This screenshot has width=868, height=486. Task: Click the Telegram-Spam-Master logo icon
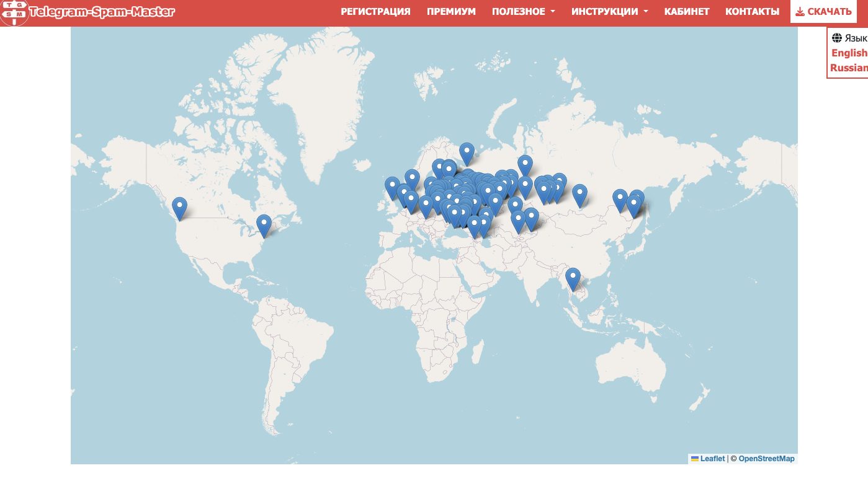(x=14, y=12)
